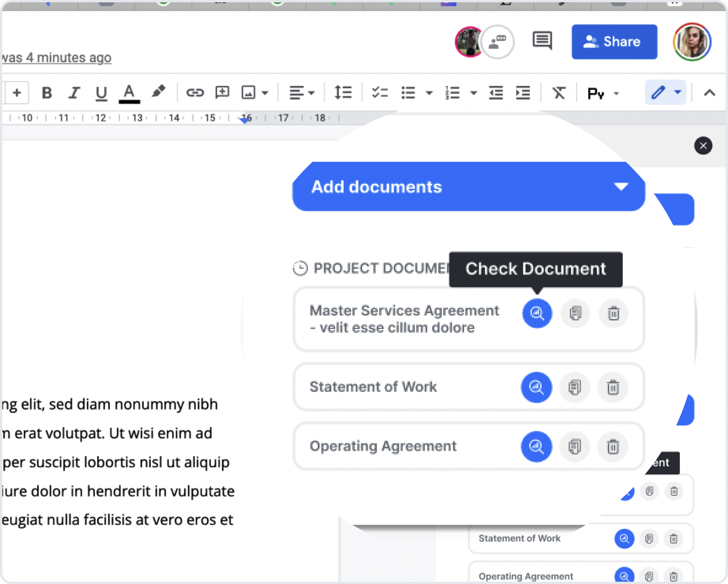
Task: Open the text color picker
Action: 129,93
